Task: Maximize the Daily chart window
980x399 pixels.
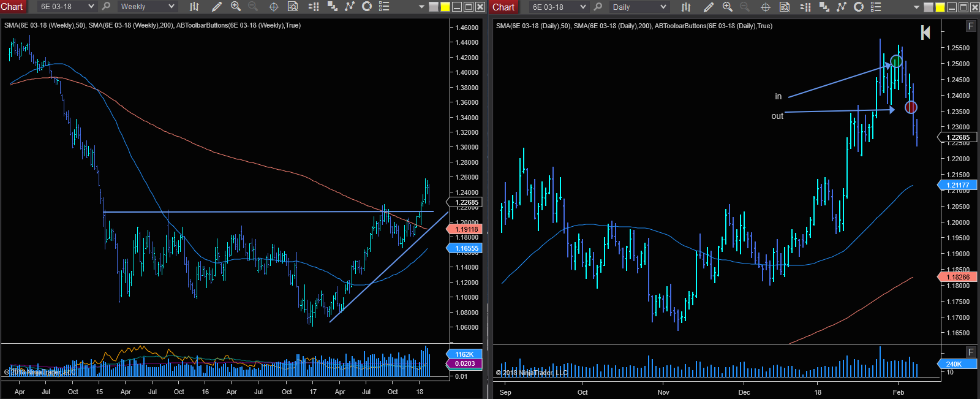Action: [963, 7]
